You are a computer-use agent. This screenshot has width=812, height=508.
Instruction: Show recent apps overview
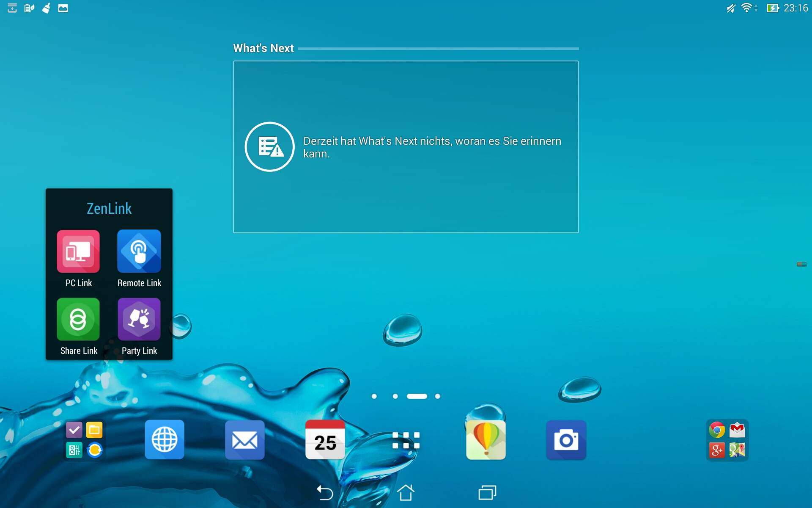(x=487, y=493)
